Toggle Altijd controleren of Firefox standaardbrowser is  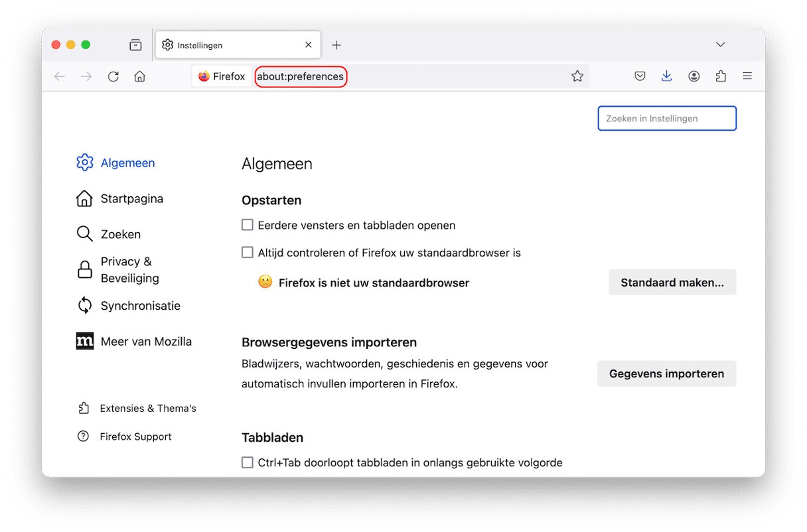pyautogui.click(x=248, y=252)
